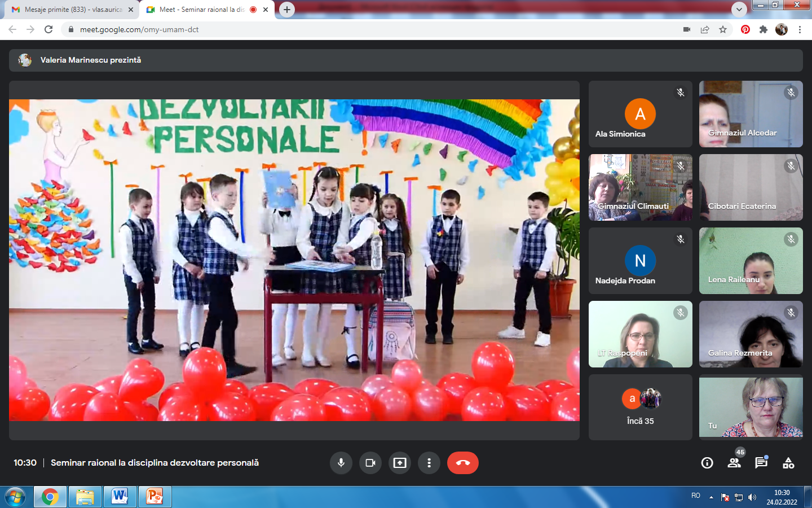Screen dimensions: 812x508
Task: Click the Present now screen share button
Action: [x=400, y=463]
